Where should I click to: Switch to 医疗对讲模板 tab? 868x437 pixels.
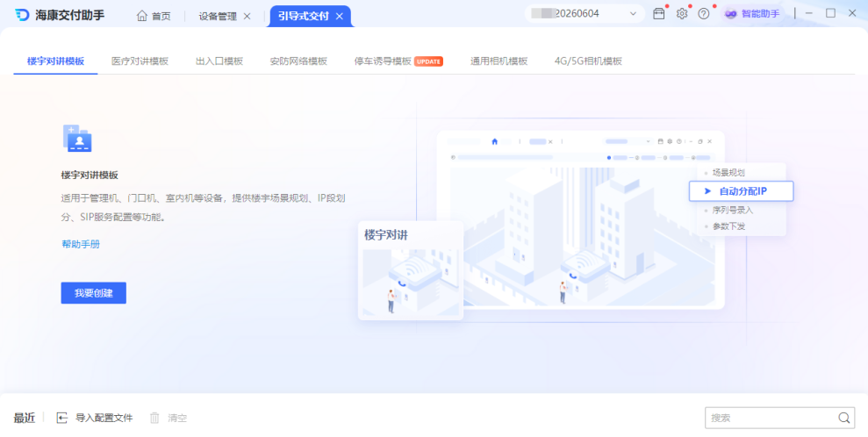[140, 61]
